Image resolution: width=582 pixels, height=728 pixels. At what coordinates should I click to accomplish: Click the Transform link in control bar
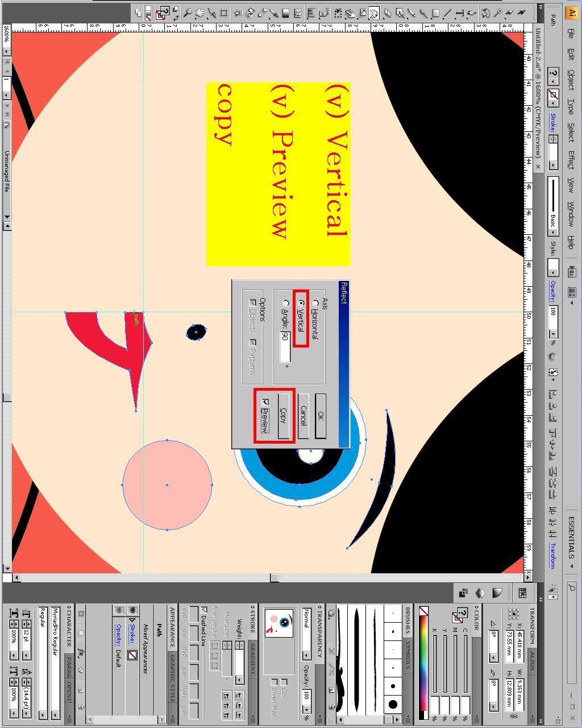(552, 556)
